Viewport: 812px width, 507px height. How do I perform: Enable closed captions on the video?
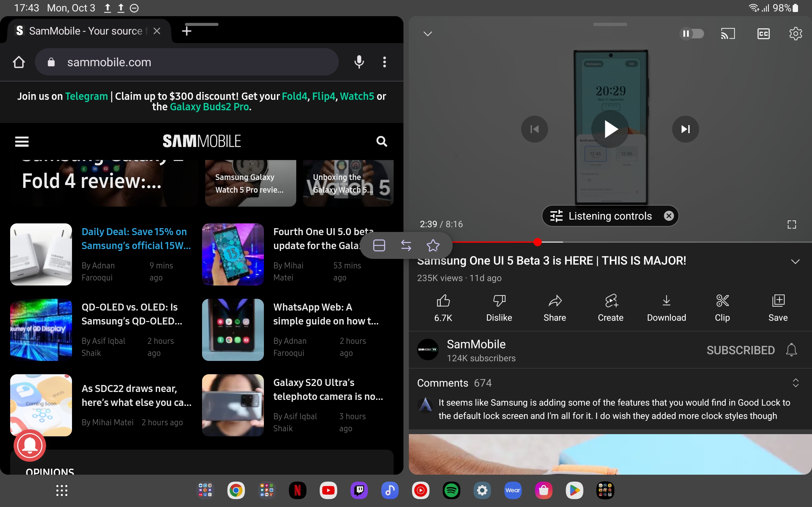point(764,34)
